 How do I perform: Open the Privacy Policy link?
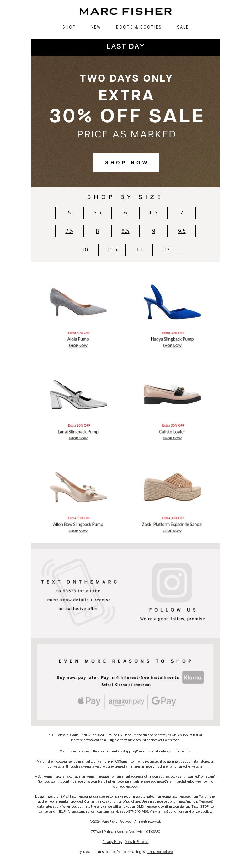point(113,842)
